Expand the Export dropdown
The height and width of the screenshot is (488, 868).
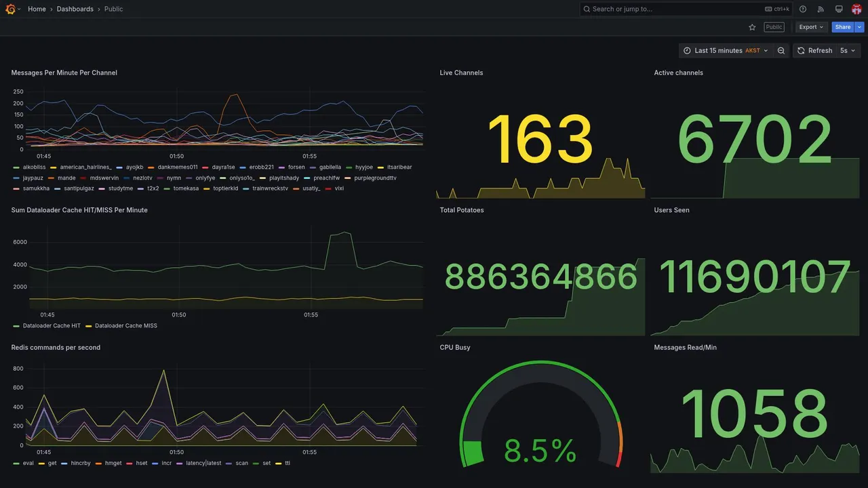(811, 27)
